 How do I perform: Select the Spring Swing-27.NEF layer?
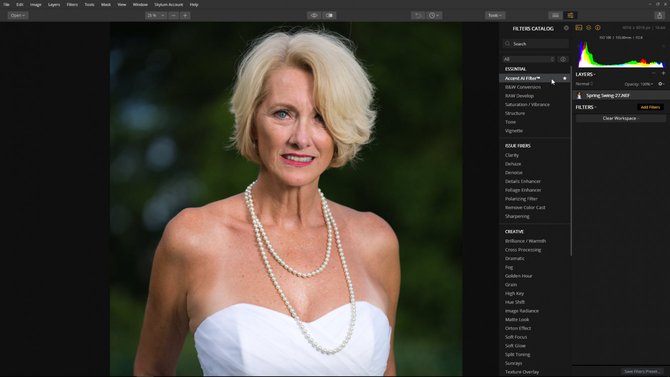pyautogui.click(x=621, y=96)
